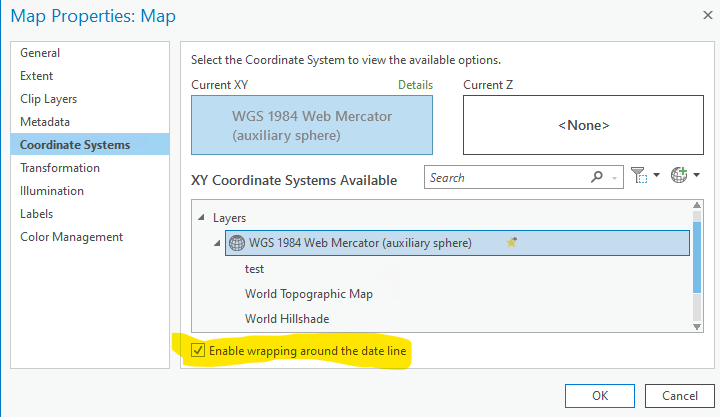This screenshot has width=720, height=417.
Task: Select the World Topographic Map layer
Action: 309,294
